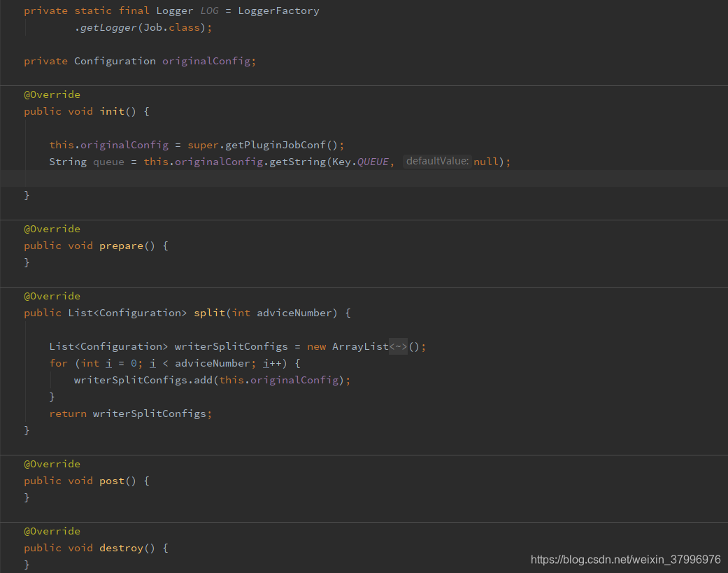The image size is (728, 573).
Task: Click the 'getString' method call
Action: [x=298, y=162]
